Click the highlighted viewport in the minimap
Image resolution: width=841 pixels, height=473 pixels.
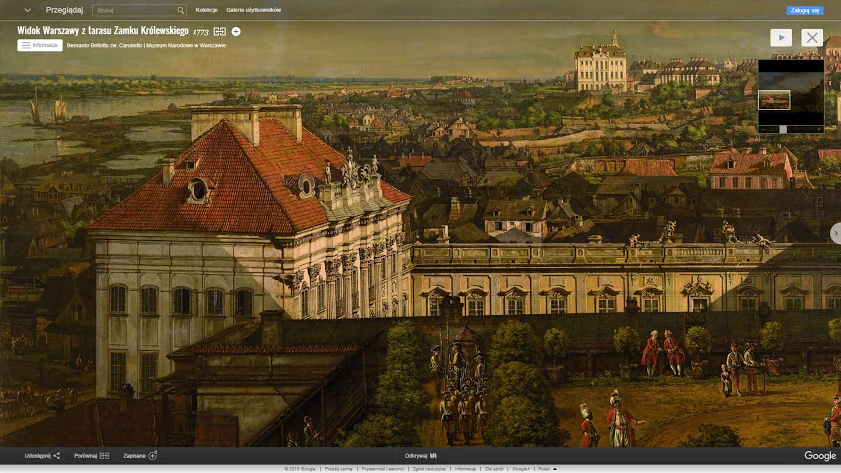pyautogui.click(x=774, y=100)
